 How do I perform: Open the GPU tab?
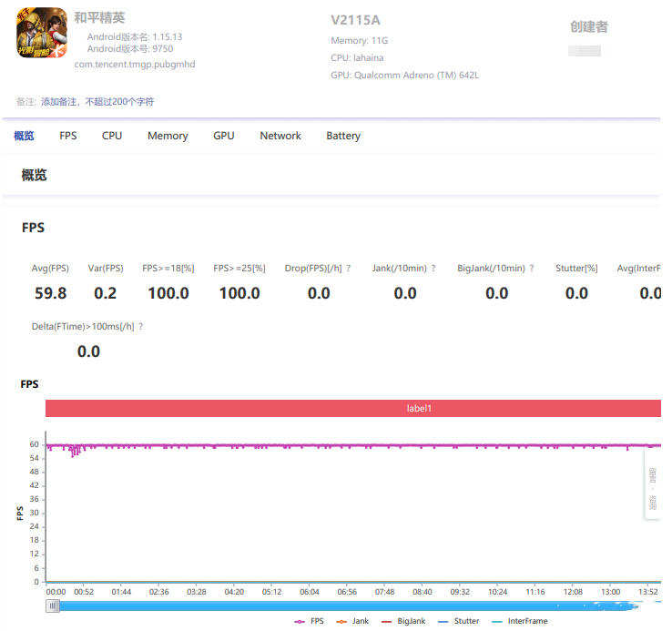pyautogui.click(x=224, y=136)
